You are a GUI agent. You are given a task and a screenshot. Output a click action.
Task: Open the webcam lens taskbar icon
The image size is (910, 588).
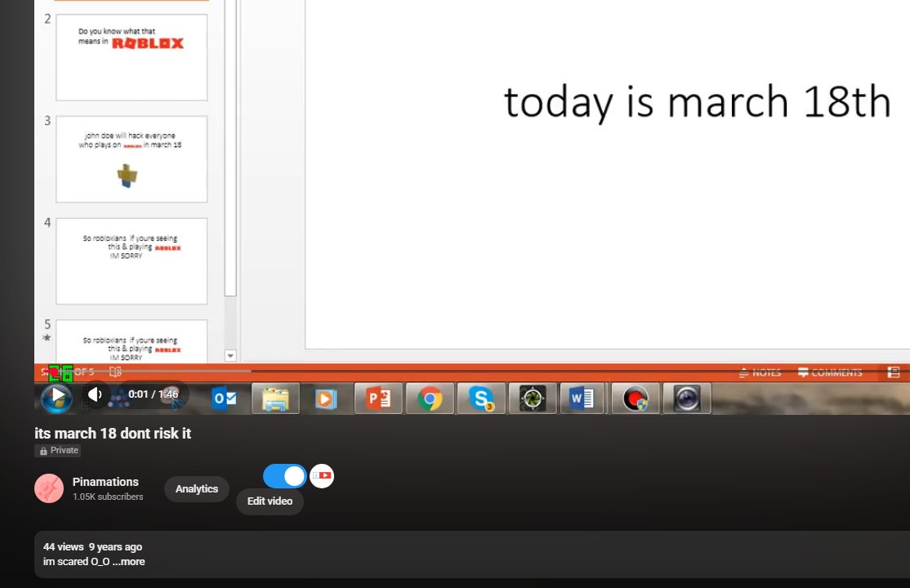point(686,399)
